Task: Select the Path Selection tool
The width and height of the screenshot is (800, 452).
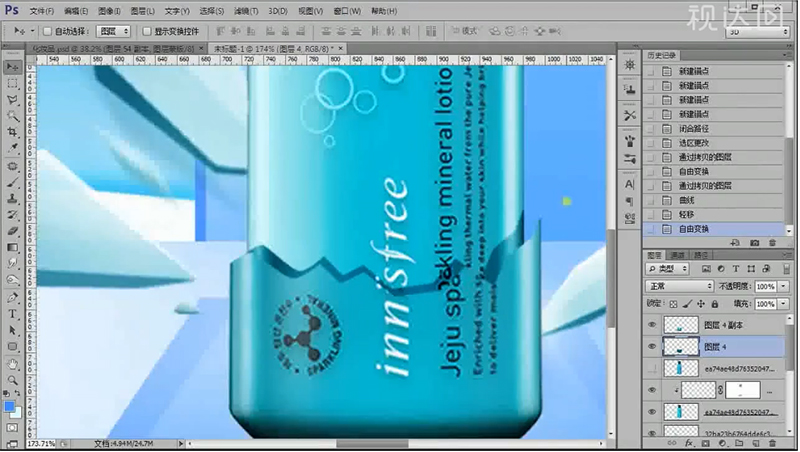Action: coord(12,331)
